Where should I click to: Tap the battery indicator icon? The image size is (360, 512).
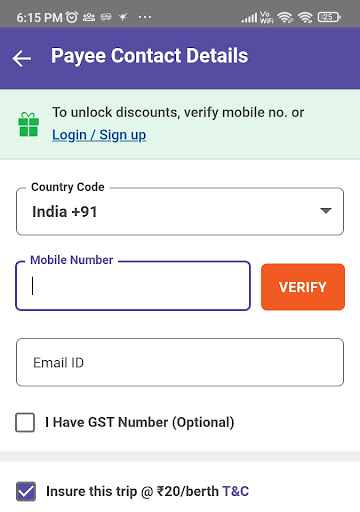point(329,17)
